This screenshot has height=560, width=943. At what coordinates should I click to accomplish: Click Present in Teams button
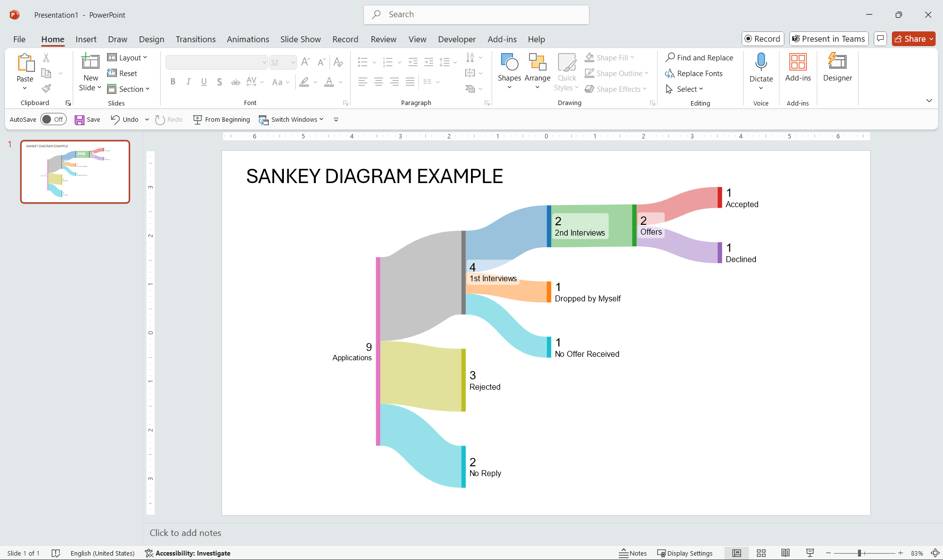point(829,39)
